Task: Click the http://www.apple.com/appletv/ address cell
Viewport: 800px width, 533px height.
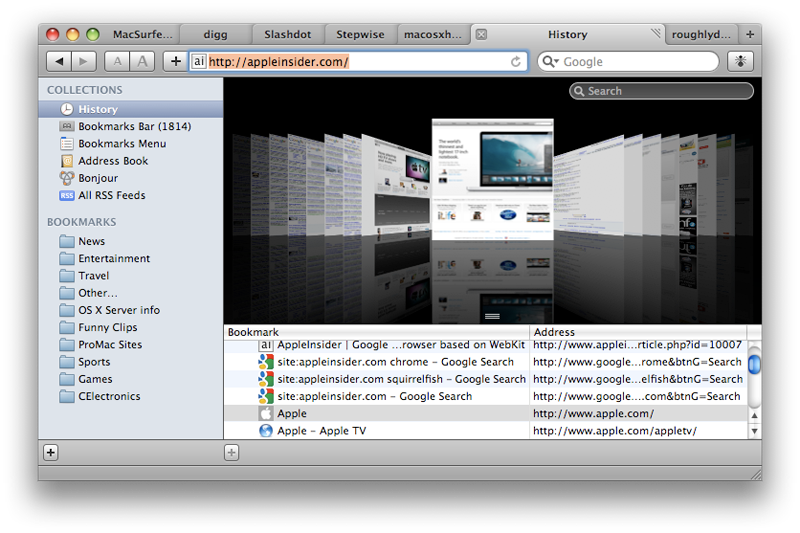Action: 639,430
